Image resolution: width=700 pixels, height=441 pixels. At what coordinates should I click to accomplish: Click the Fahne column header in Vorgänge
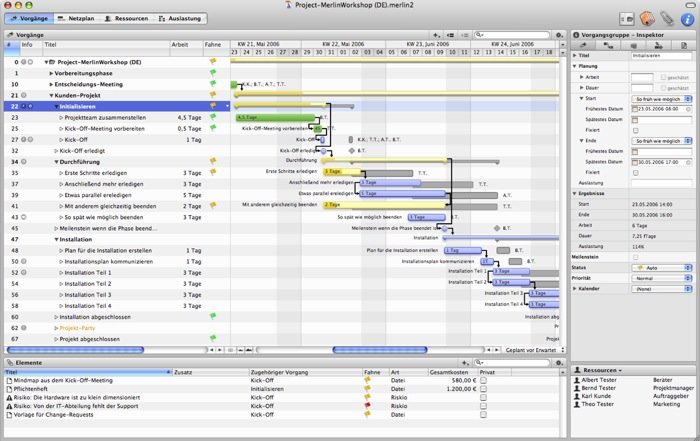216,45
